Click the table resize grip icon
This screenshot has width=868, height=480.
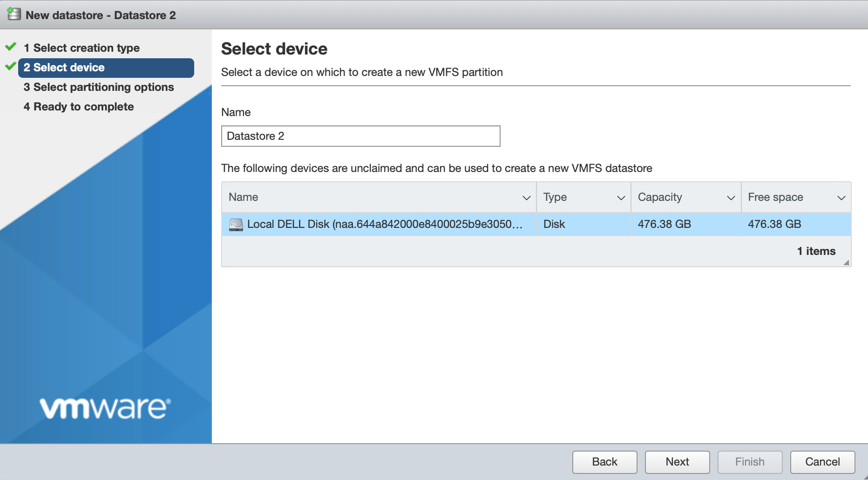846,263
